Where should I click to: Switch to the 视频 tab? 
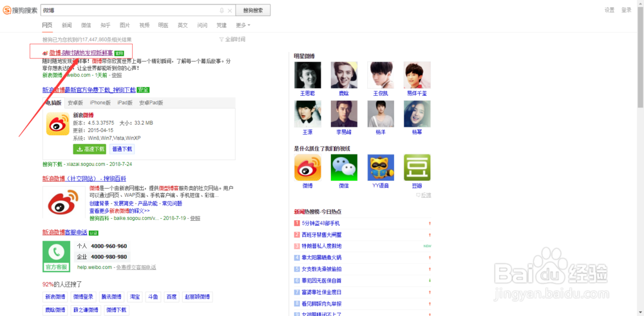pyautogui.click(x=144, y=26)
